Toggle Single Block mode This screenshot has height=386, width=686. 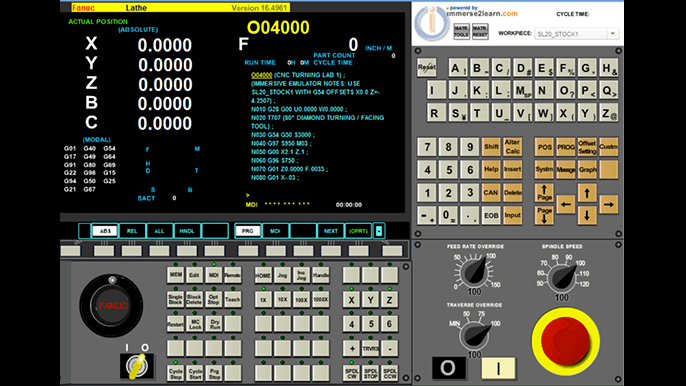[x=175, y=299]
